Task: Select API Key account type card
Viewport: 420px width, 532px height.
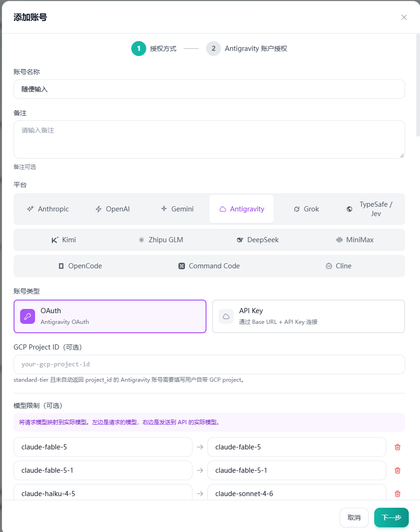Action: pos(308,316)
